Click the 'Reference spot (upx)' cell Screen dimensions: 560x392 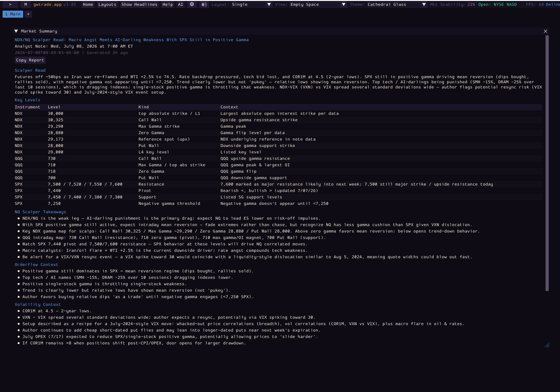(164, 139)
